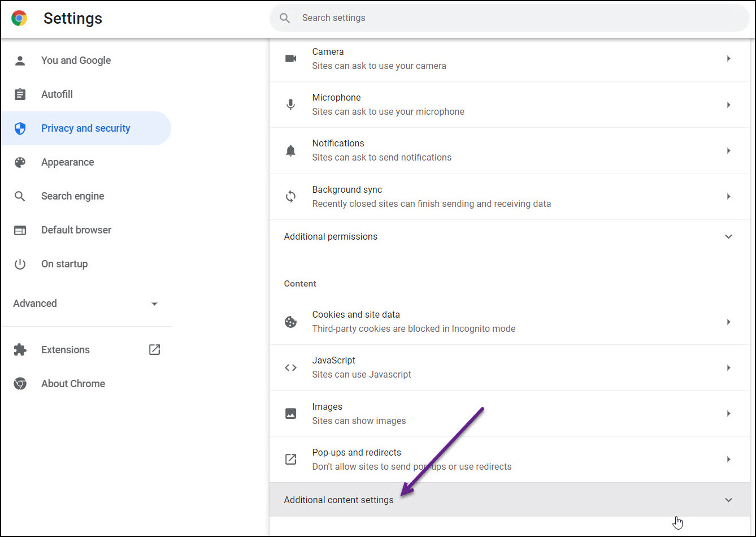Click the Content section heading
The height and width of the screenshot is (537, 756).
pyautogui.click(x=300, y=284)
